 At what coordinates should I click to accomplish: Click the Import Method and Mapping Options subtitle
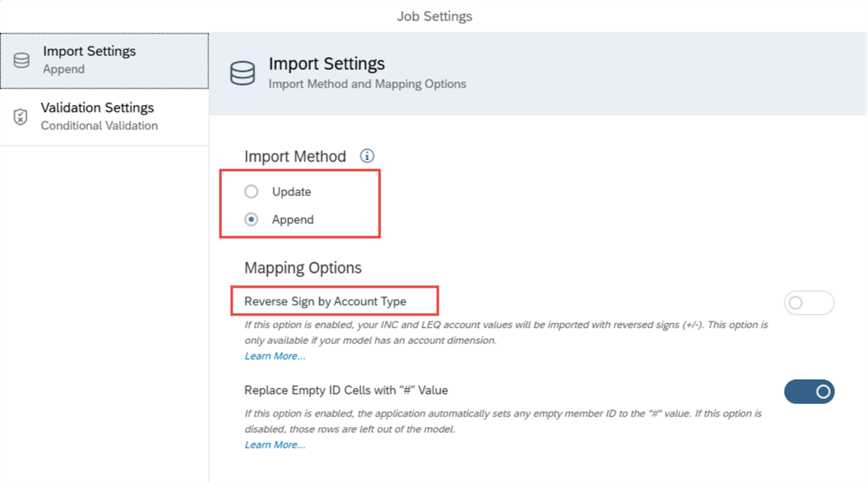(x=368, y=84)
